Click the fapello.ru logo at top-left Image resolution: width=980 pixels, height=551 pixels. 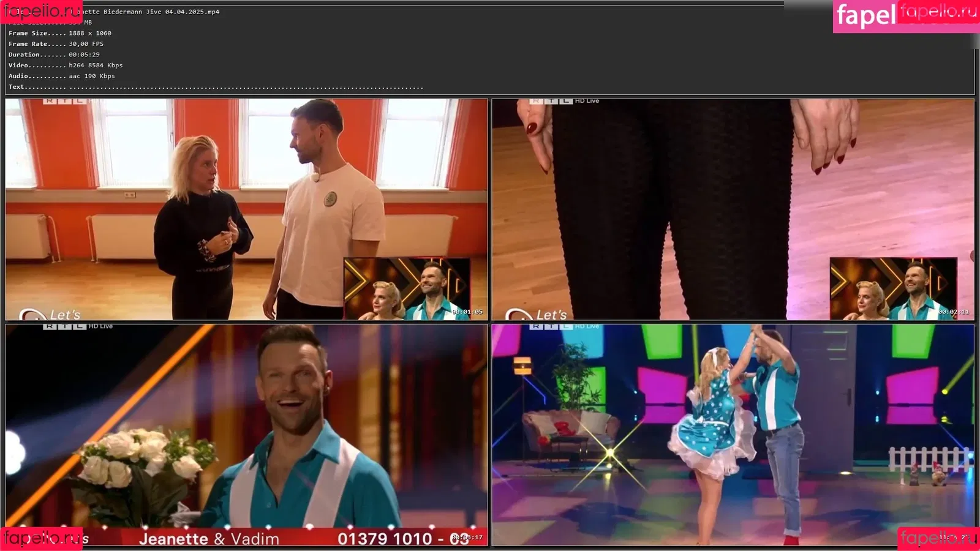point(40,11)
